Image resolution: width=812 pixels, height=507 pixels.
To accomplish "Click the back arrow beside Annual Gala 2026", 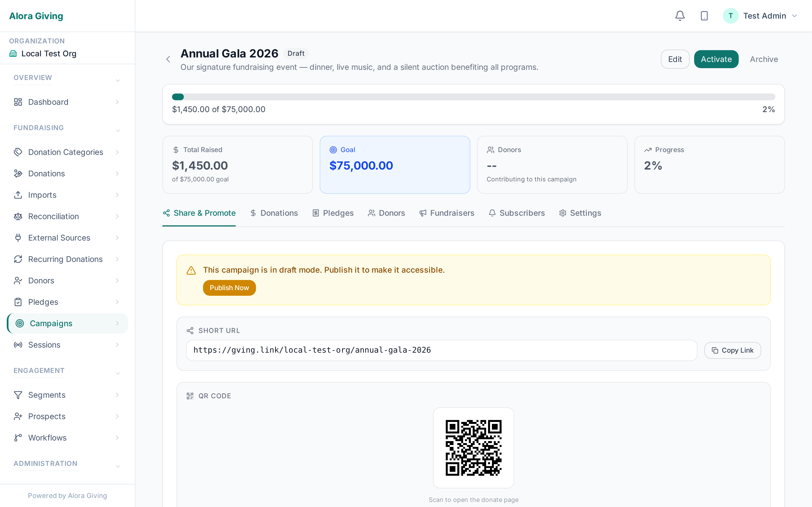I will pos(168,59).
